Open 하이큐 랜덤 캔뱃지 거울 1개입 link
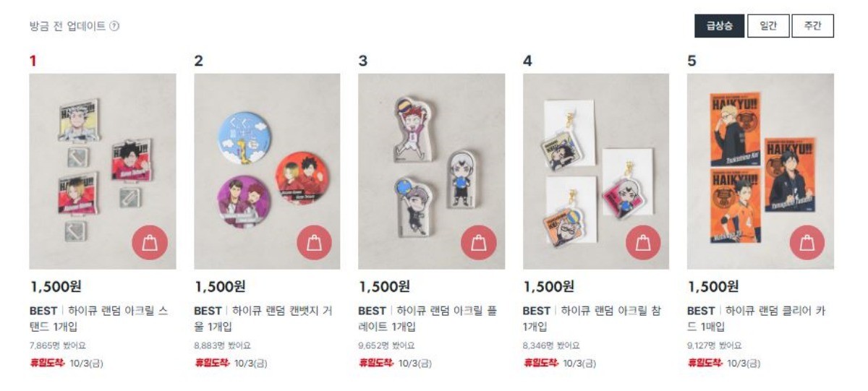The width and height of the screenshot is (868, 391). tap(263, 318)
